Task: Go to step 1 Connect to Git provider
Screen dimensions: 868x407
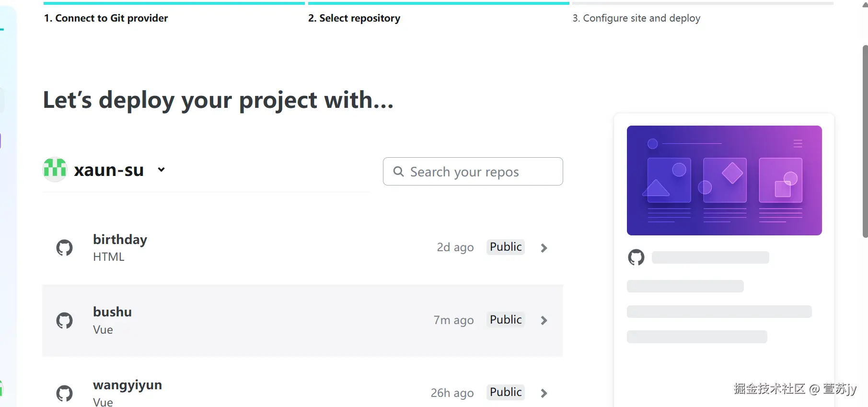Action: coord(106,18)
